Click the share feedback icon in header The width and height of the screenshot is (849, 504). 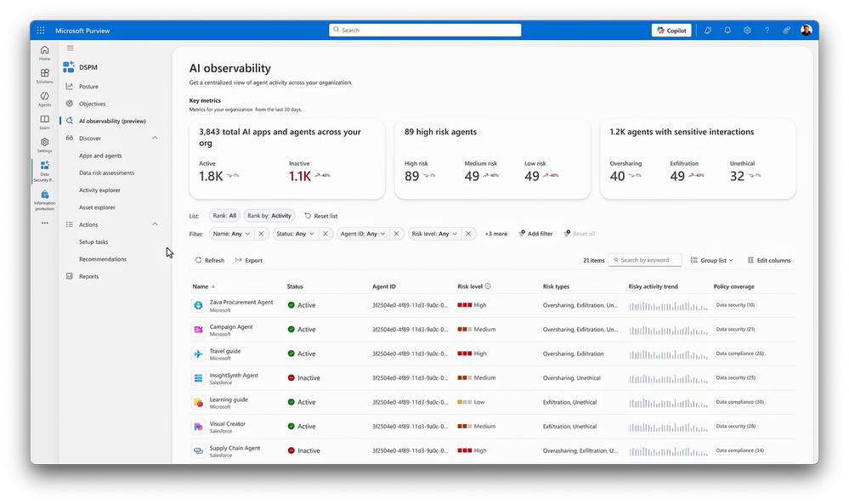click(x=786, y=31)
